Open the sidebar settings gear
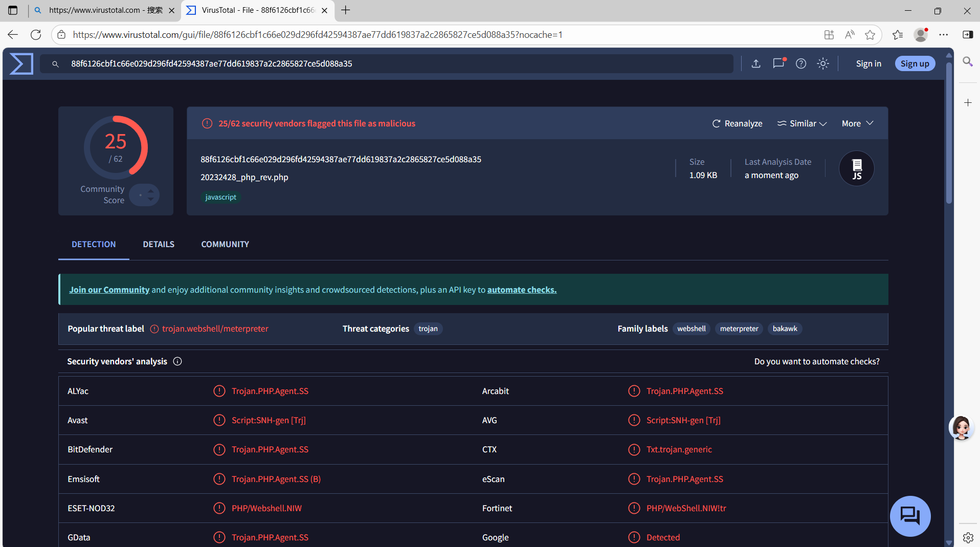Viewport: 980px width, 547px height. point(968,537)
